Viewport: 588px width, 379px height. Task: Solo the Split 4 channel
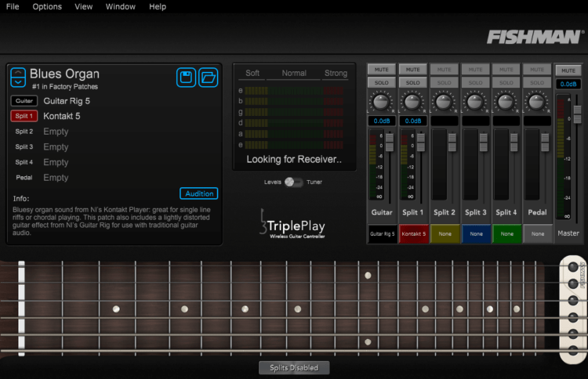coord(506,82)
